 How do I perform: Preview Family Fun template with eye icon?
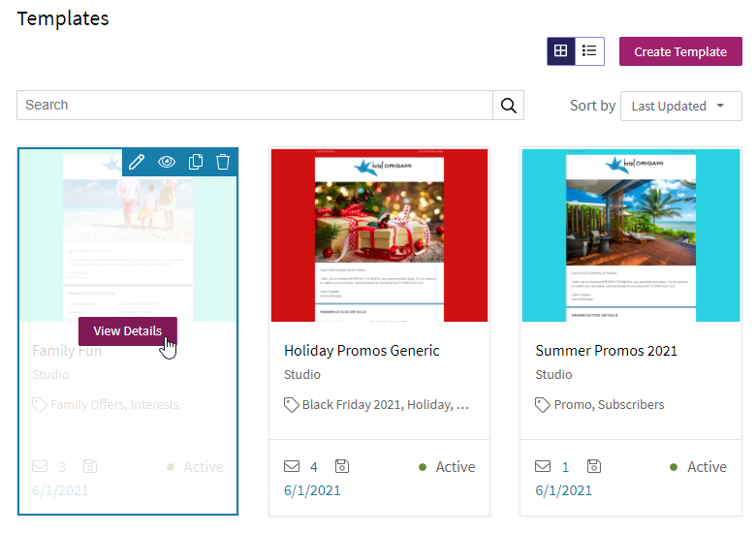pos(167,162)
